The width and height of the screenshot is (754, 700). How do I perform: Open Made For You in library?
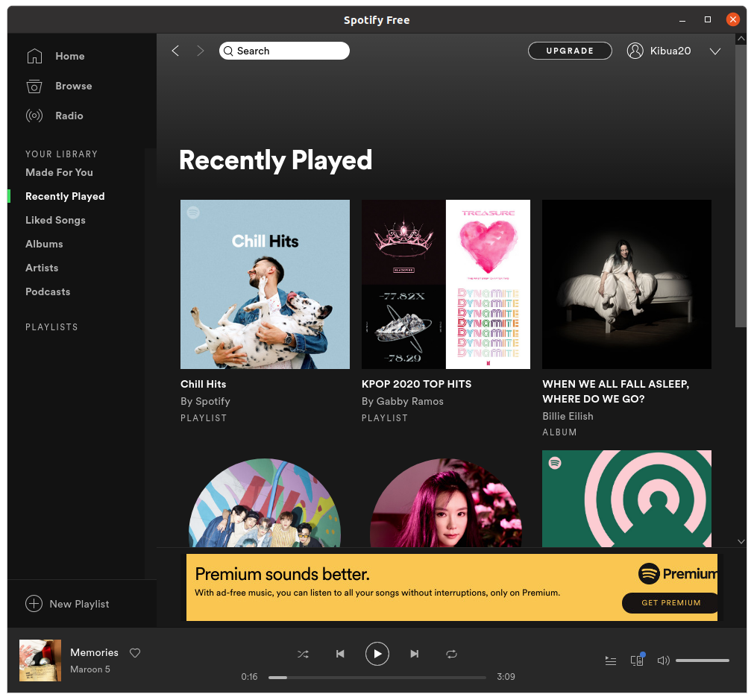coord(59,172)
